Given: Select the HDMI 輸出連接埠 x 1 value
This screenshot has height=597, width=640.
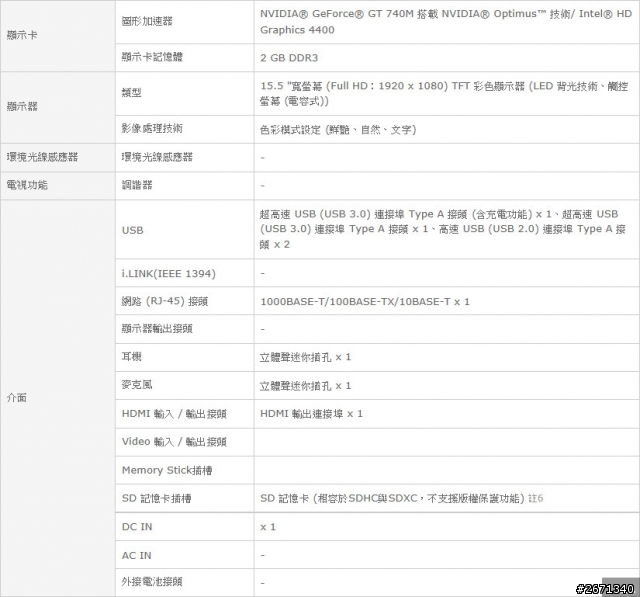Looking at the screenshot, I should coord(311,414).
